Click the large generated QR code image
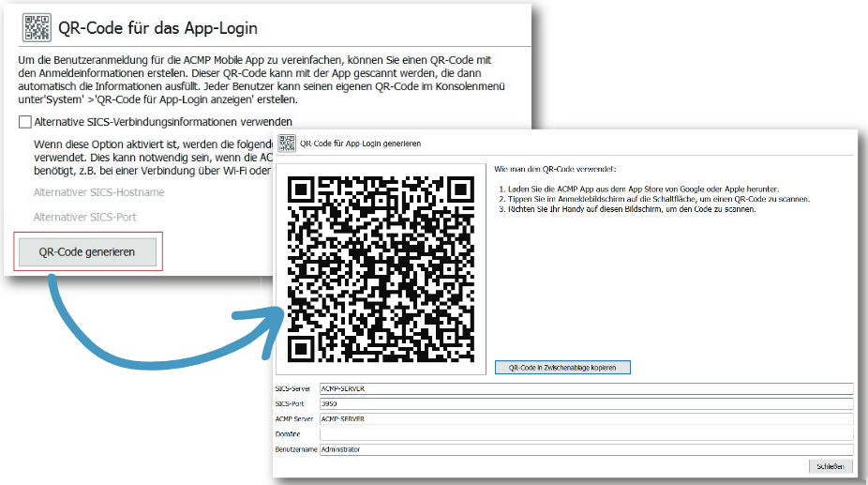This screenshot has height=485, width=868. (x=381, y=269)
